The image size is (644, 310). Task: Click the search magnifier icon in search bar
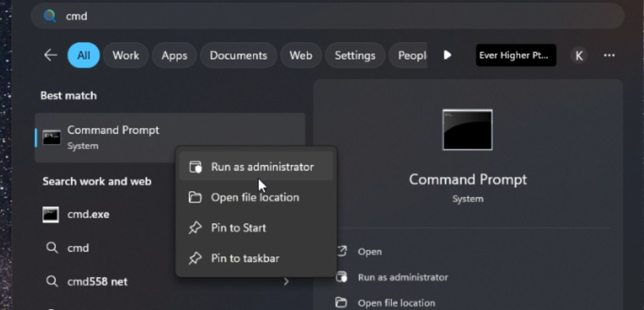[x=49, y=16]
